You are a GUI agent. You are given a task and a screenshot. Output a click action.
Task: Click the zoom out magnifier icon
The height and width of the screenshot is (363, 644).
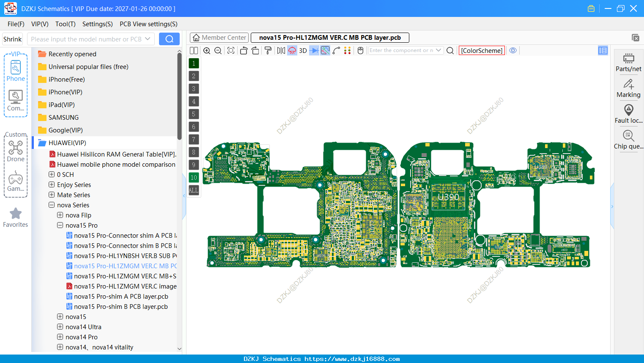[218, 50]
